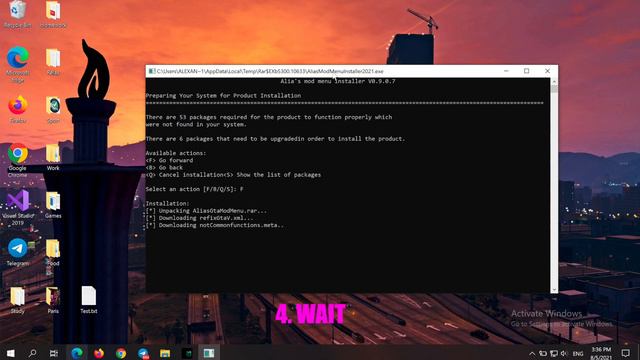Minimize the installer console window
Viewport: 640px width, 360px height.
point(506,71)
